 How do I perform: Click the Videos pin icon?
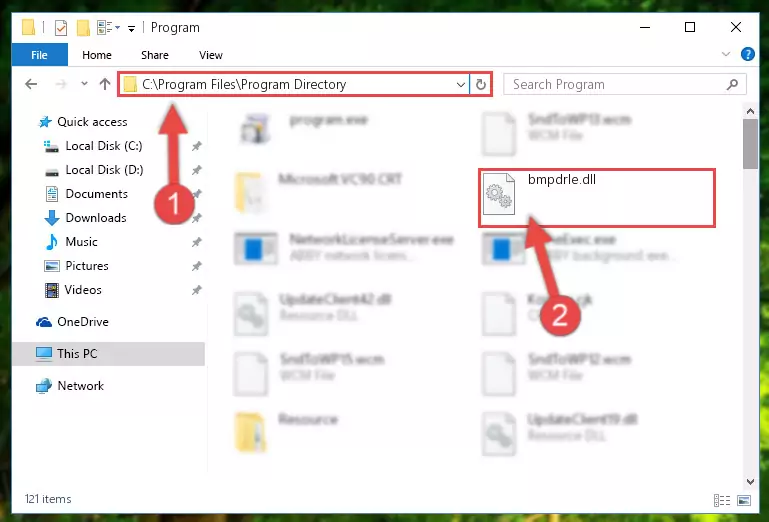tap(197, 290)
